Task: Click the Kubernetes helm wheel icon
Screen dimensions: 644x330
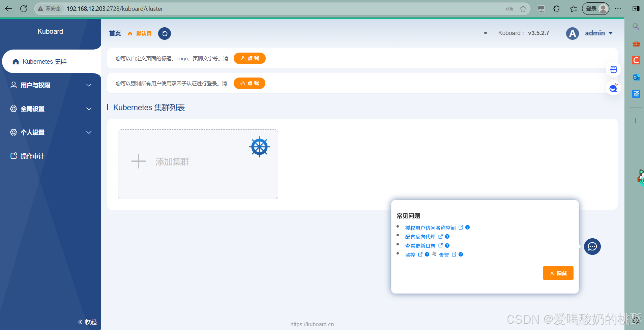Action: 259,147
